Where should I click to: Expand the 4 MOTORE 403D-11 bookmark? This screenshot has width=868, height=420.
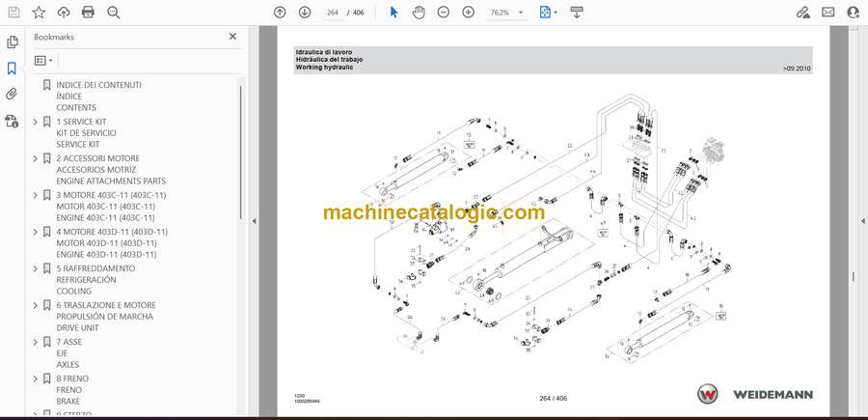(36, 232)
